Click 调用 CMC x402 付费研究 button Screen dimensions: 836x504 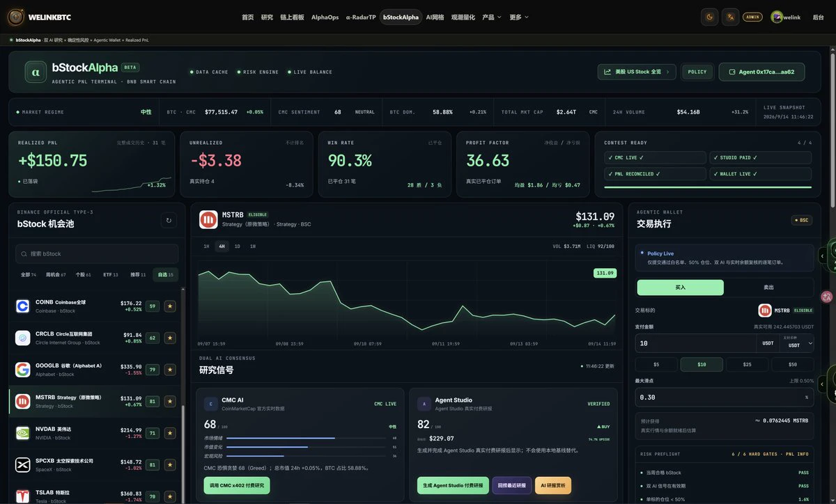pyautogui.click(x=237, y=485)
